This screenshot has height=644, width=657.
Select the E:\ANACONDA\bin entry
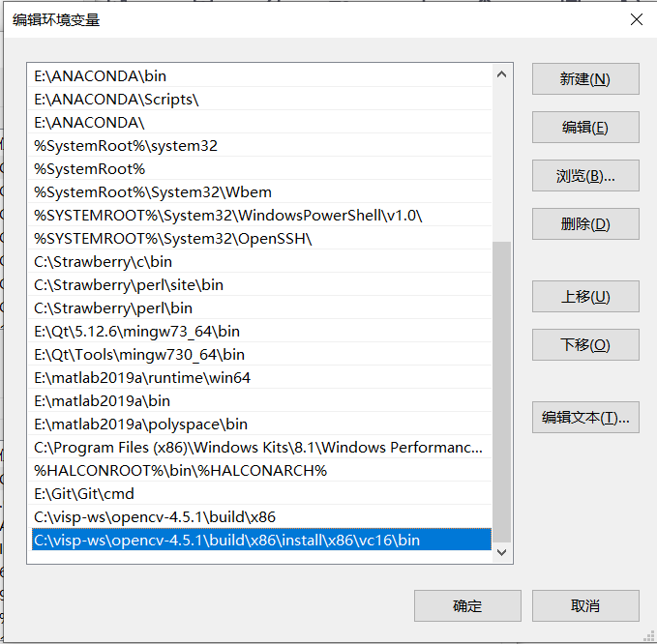259,75
